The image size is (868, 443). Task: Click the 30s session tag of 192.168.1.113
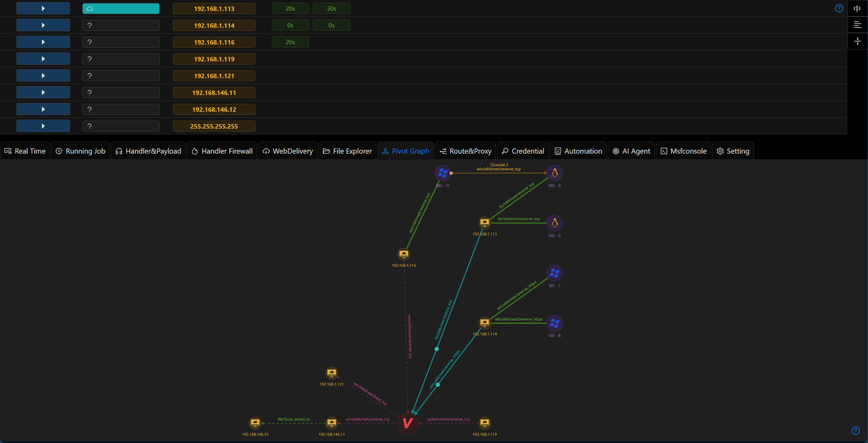(x=332, y=9)
